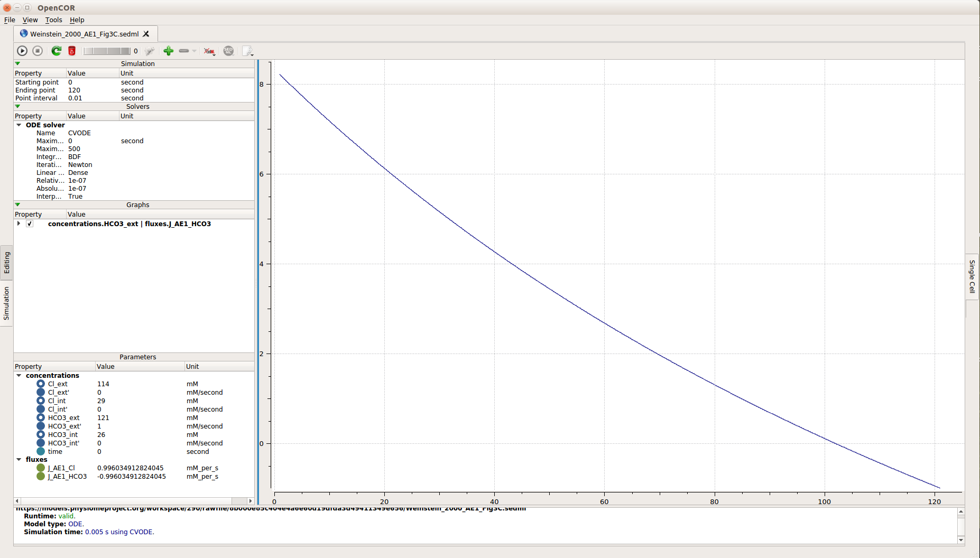
Task: Clear simulation data with red bin icon
Action: [72, 51]
